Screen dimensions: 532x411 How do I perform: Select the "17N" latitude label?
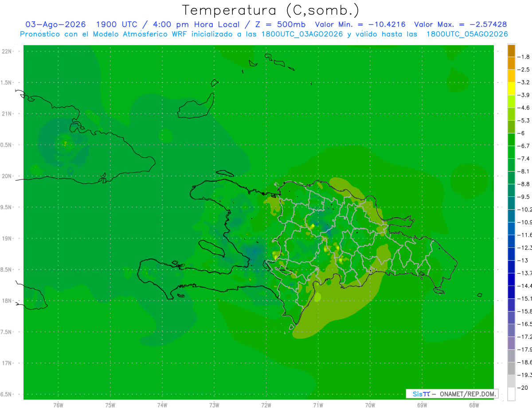coord(7,363)
